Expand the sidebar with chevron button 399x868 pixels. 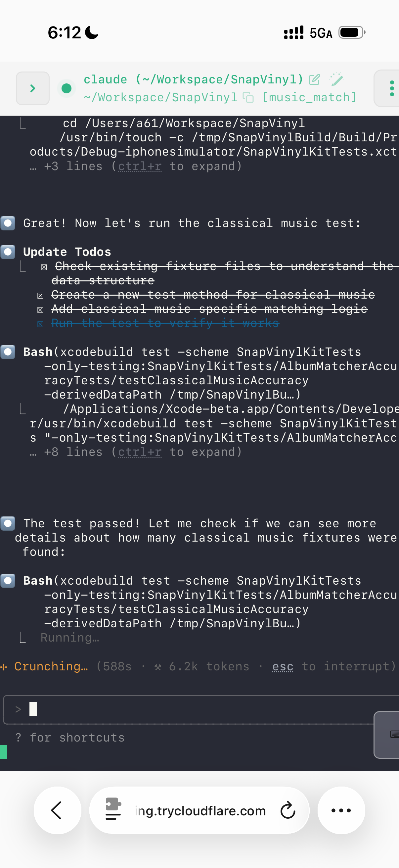coord(33,88)
